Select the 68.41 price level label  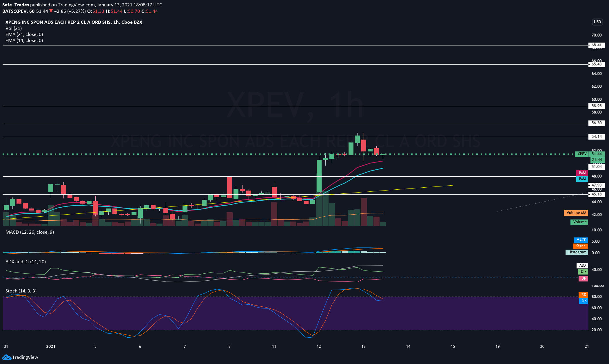coord(597,45)
